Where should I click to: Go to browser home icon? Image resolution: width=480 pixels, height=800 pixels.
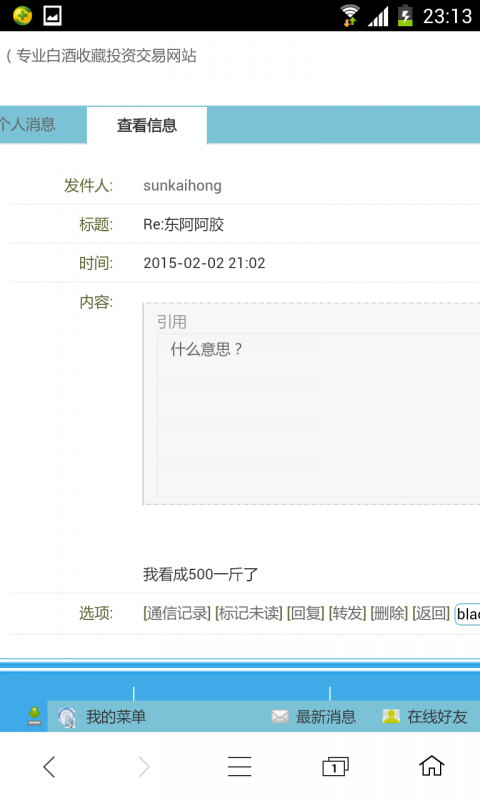coord(432,766)
